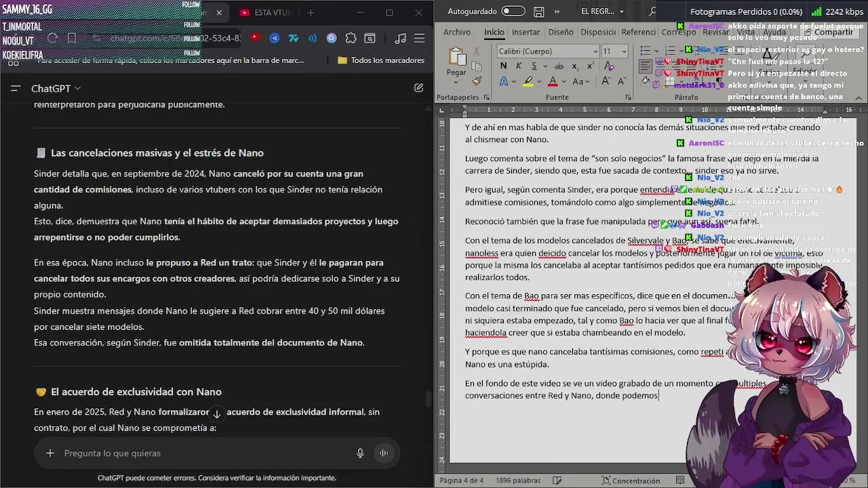Open the Archivo menu in Word

(x=457, y=32)
